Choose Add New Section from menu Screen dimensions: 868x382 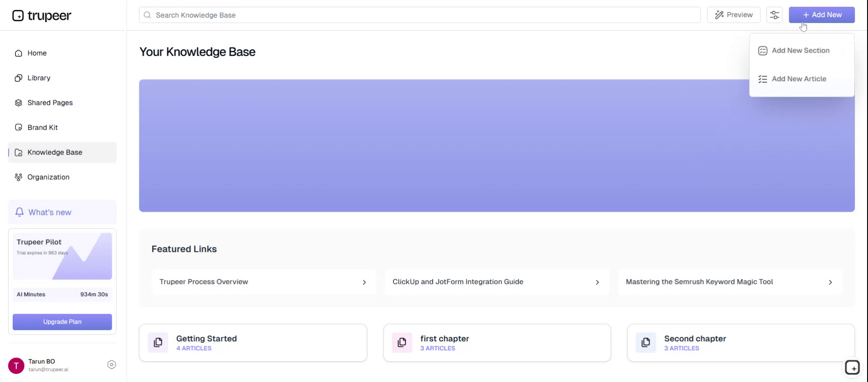tap(802, 51)
